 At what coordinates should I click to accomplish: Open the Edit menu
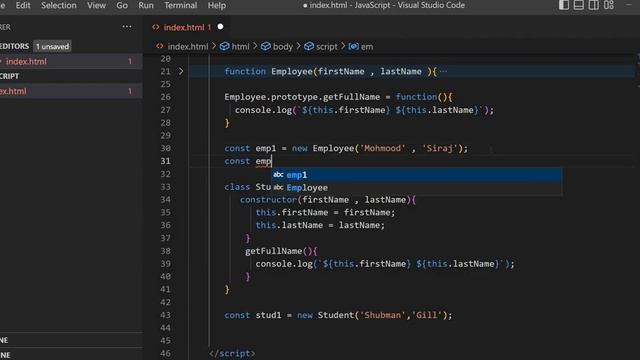point(23,5)
